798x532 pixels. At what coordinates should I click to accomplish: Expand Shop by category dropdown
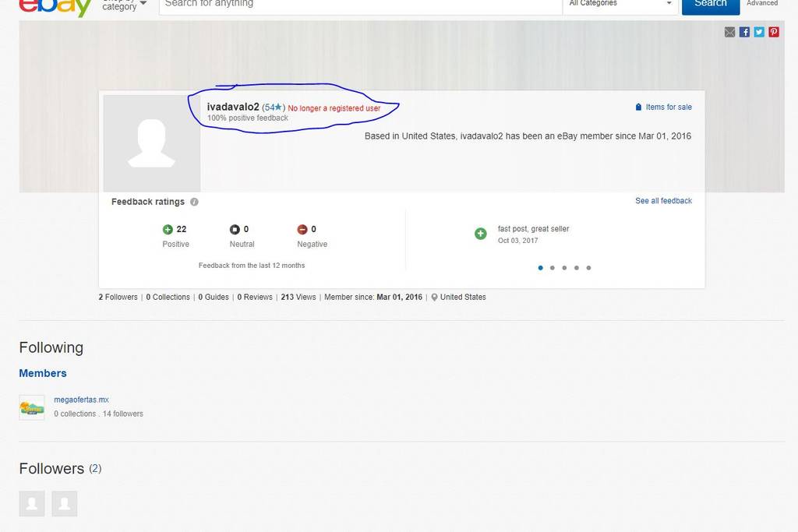(124, 5)
